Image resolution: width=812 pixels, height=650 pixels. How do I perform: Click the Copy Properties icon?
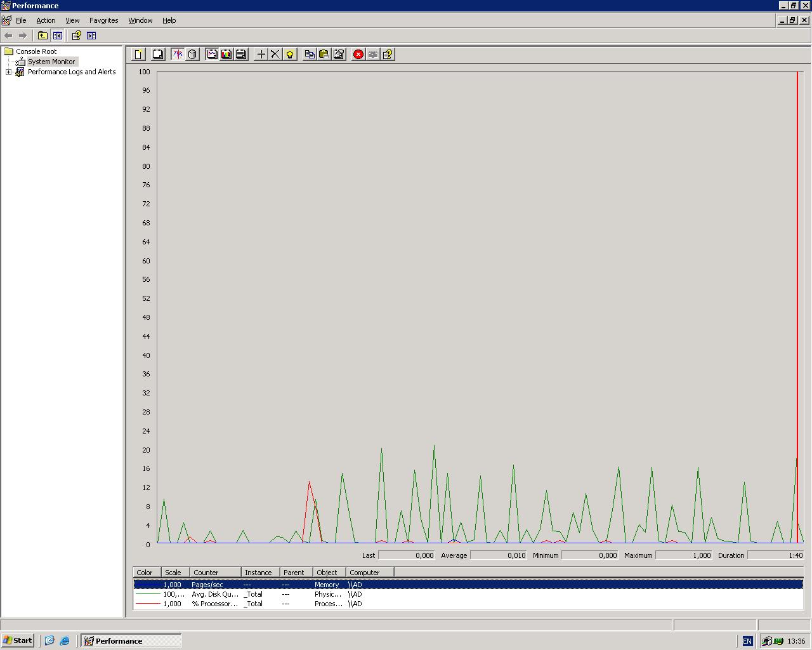310,54
